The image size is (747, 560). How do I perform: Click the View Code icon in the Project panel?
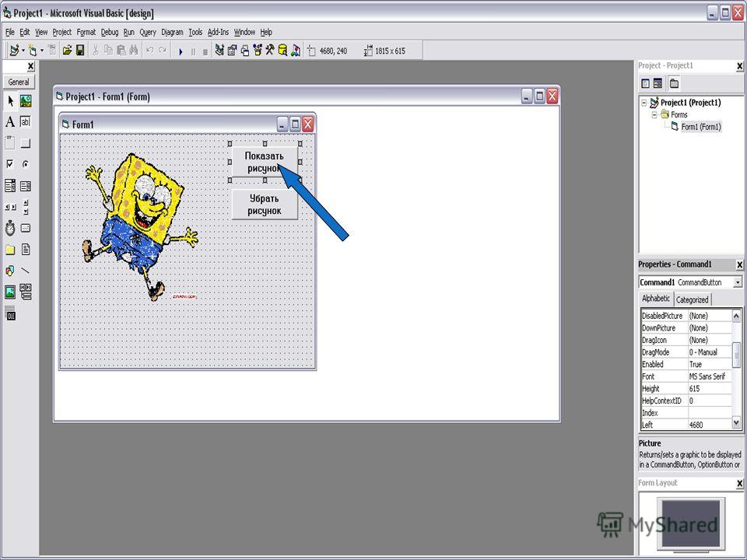point(646,84)
